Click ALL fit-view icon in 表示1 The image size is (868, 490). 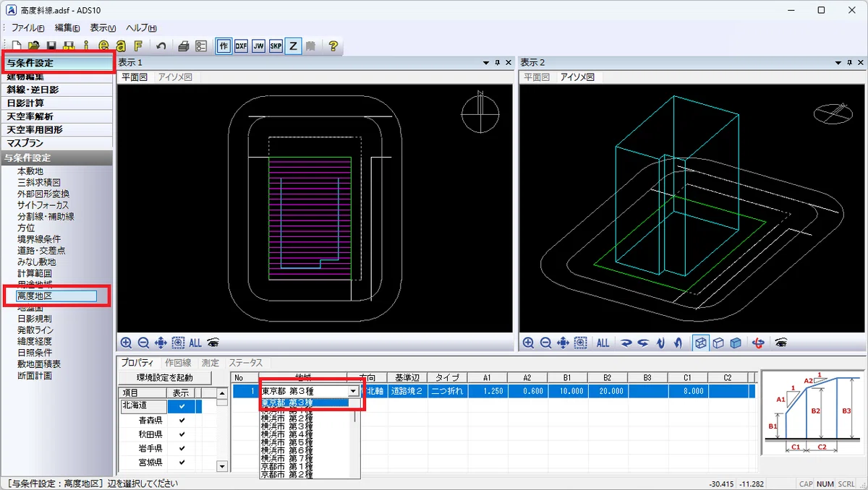[x=195, y=343]
